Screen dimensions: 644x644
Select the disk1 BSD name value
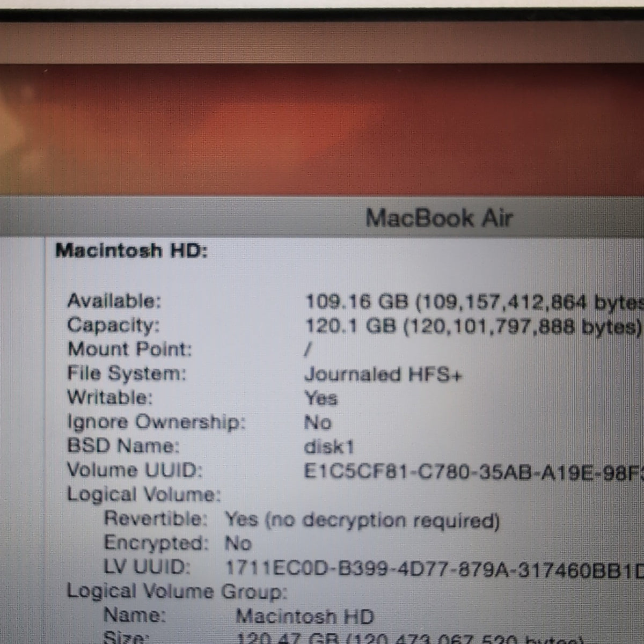click(329, 447)
